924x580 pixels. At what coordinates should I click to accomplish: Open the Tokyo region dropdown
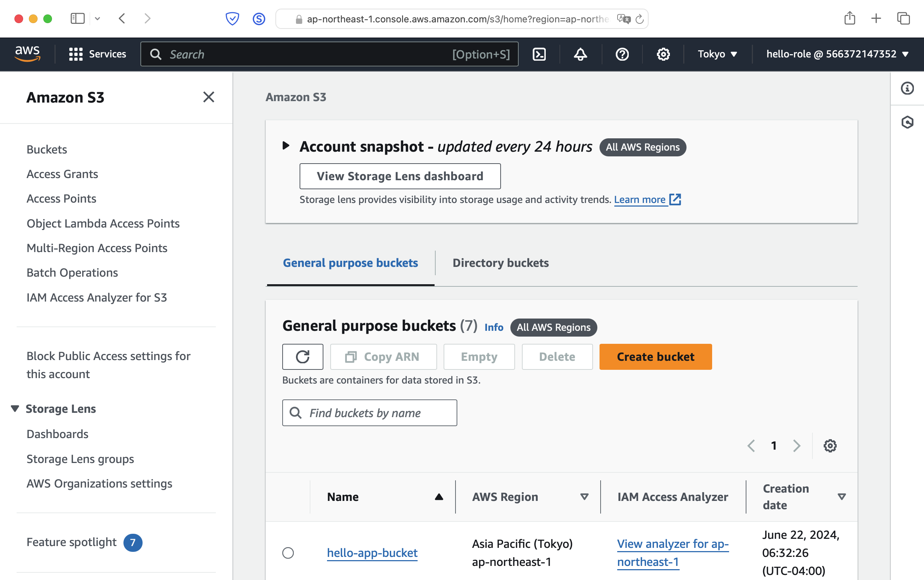(x=717, y=54)
